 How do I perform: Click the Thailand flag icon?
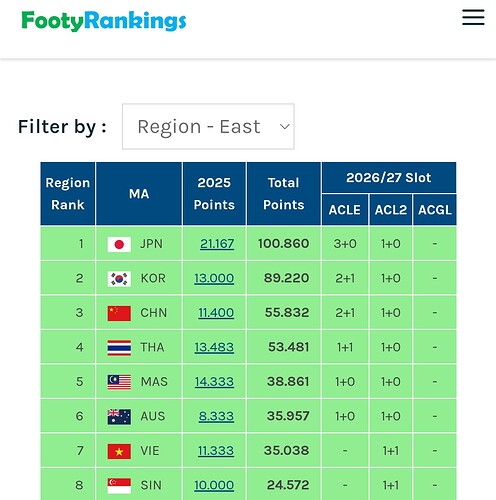(x=119, y=348)
